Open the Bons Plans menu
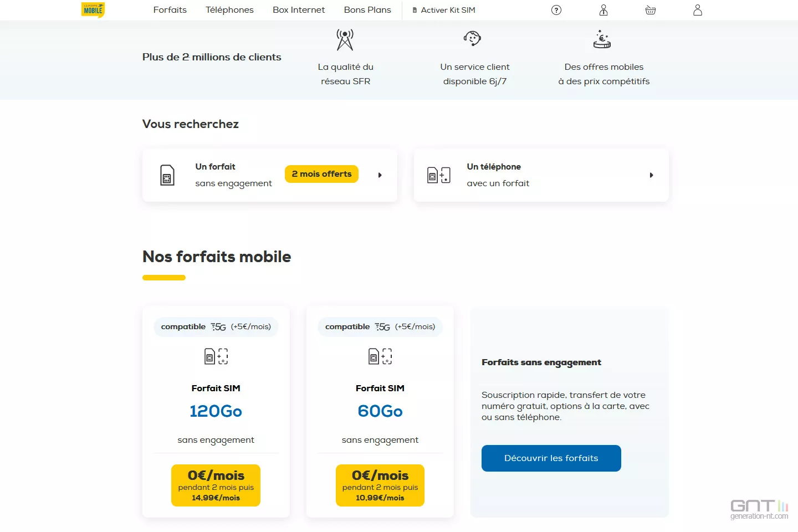Screen dimensions: 798x532 pyautogui.click(x=367, y=10)
